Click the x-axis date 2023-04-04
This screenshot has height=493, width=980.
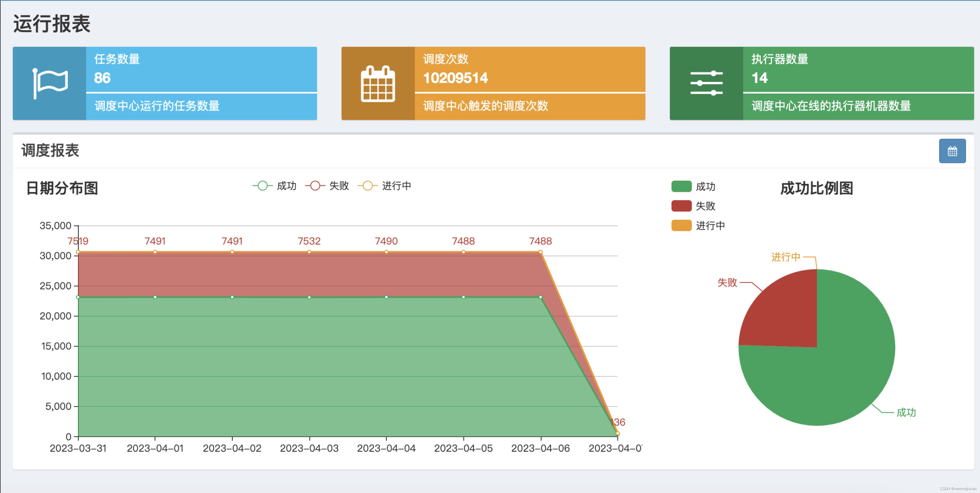(386, 448)
